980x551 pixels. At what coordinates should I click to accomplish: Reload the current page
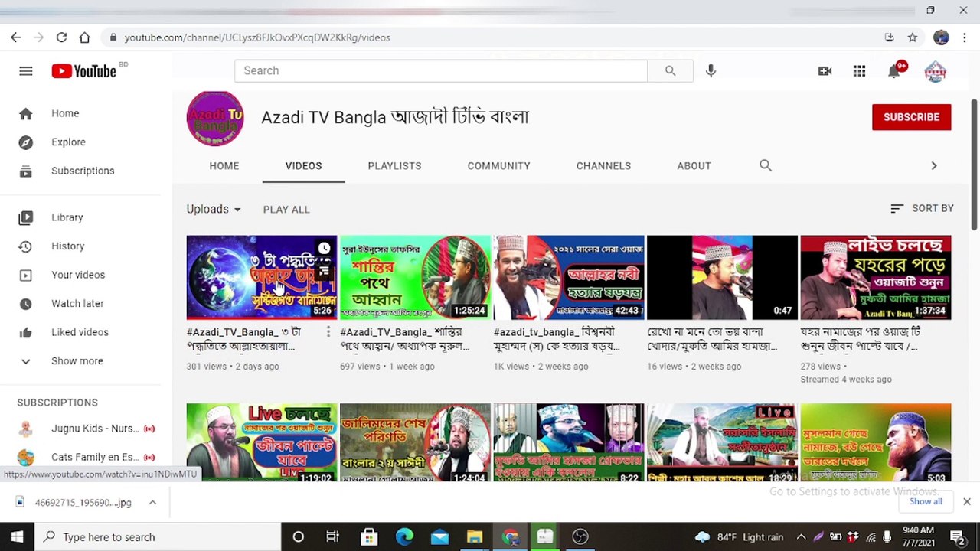pyautogui.click(x=61, y=37)
